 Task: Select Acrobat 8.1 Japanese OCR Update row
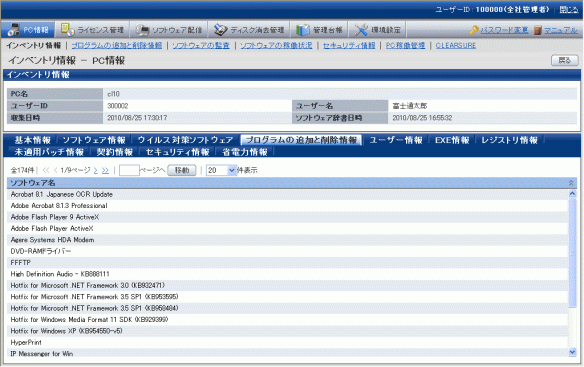click(x=288, y=194)
